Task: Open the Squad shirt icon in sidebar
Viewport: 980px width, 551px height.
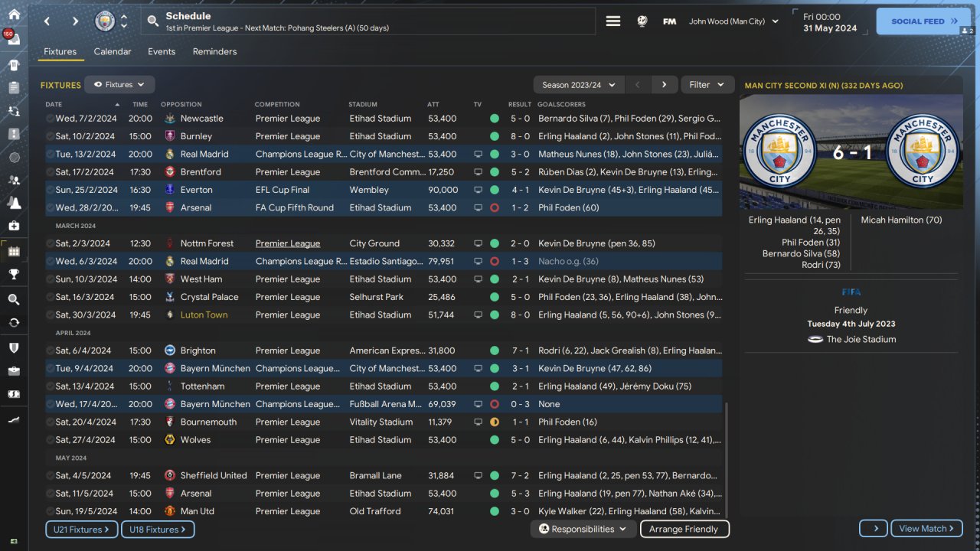Action: click(x=14, y=65)
